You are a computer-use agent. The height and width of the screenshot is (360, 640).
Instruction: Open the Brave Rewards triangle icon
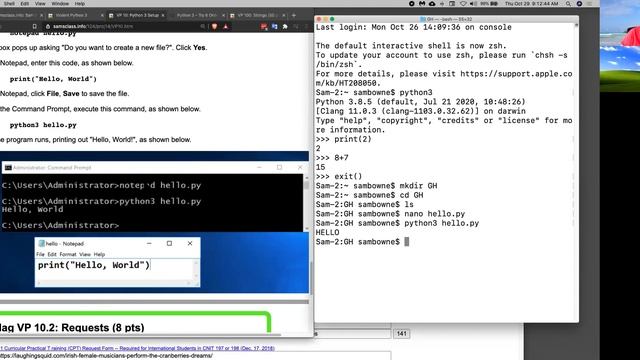click(x=225, y=26)
